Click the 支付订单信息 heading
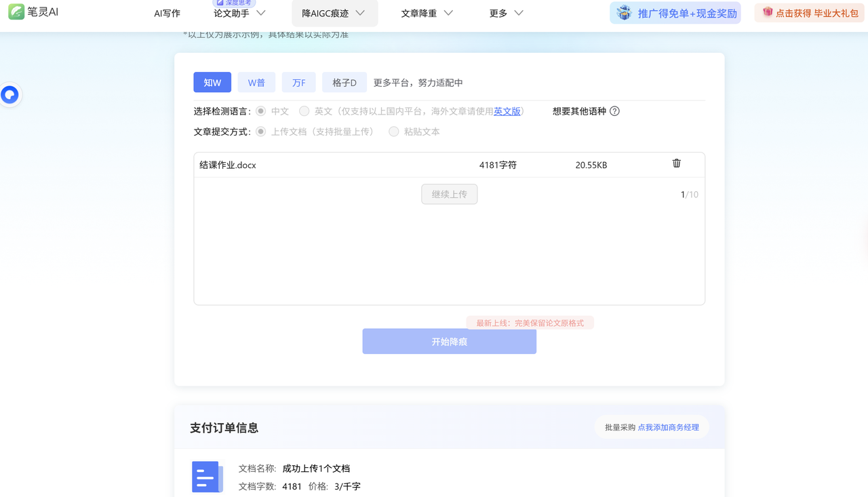 (x=224, y=428)
